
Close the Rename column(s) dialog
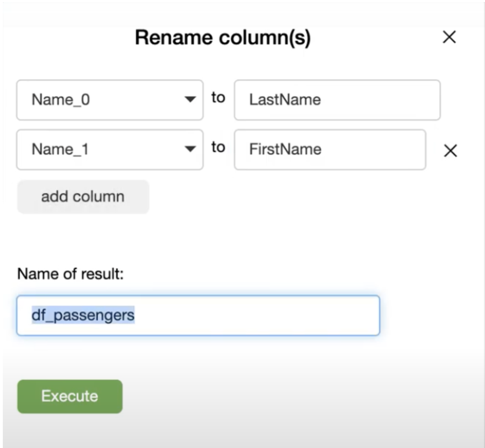[449, 37]
